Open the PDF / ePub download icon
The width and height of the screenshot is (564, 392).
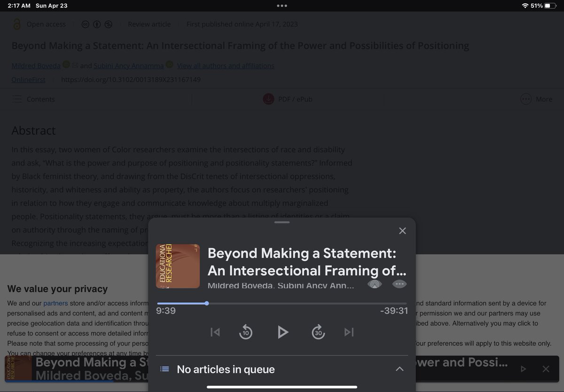[x=268, y=99]
